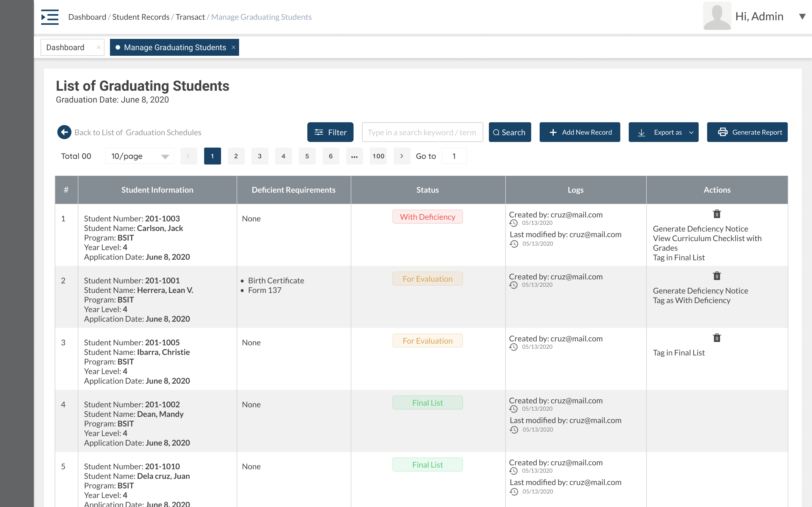The width and height of the screenshot is (812, 507).
Task: Remove Ibarra, Christie via trash icon
Action: click(x=717, y=338)
